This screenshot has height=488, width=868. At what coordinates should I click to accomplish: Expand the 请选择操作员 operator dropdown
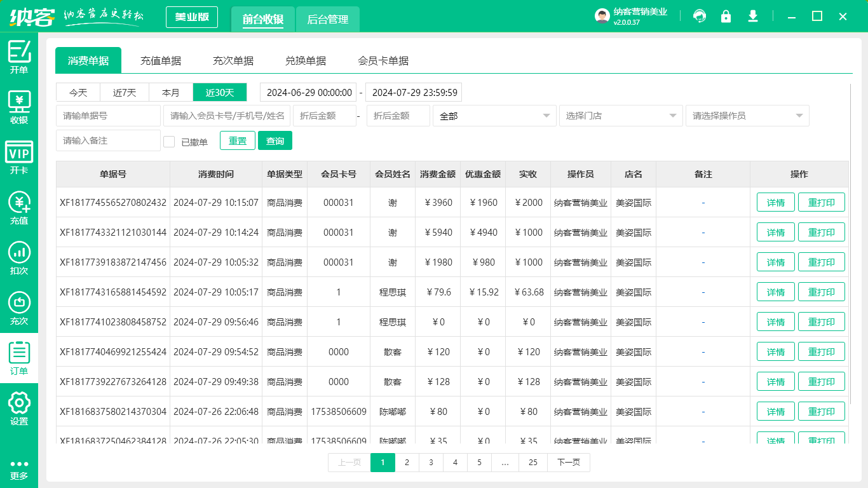coord(747,116)
